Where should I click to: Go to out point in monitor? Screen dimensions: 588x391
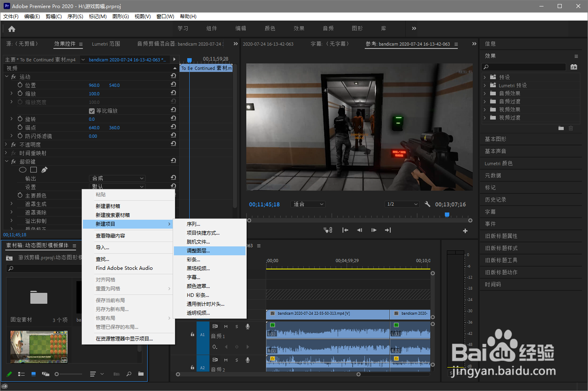pyautogui.click(x=388, y=230)
